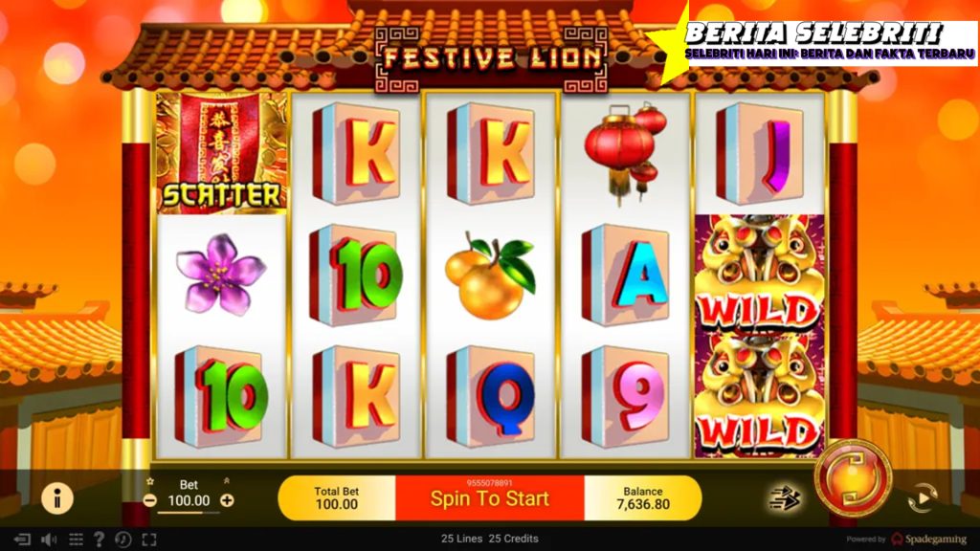Viewport: 980px width, 551px height.
Task: Adjust the bet level slider bar
Action: [x=189, y=513]
